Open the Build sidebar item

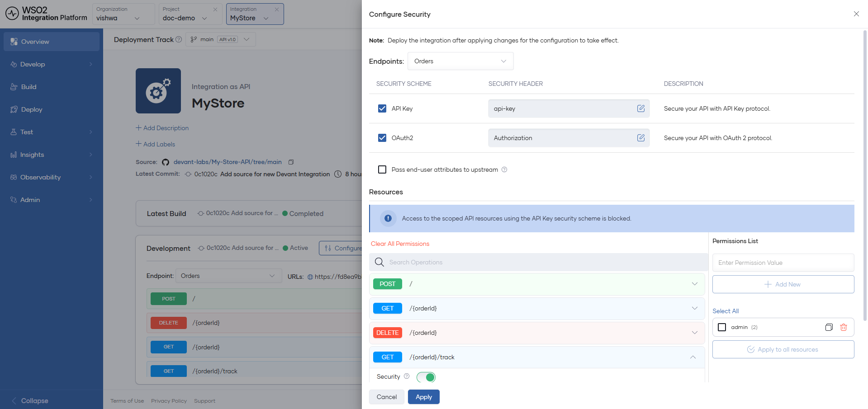(x=52, y=87)
